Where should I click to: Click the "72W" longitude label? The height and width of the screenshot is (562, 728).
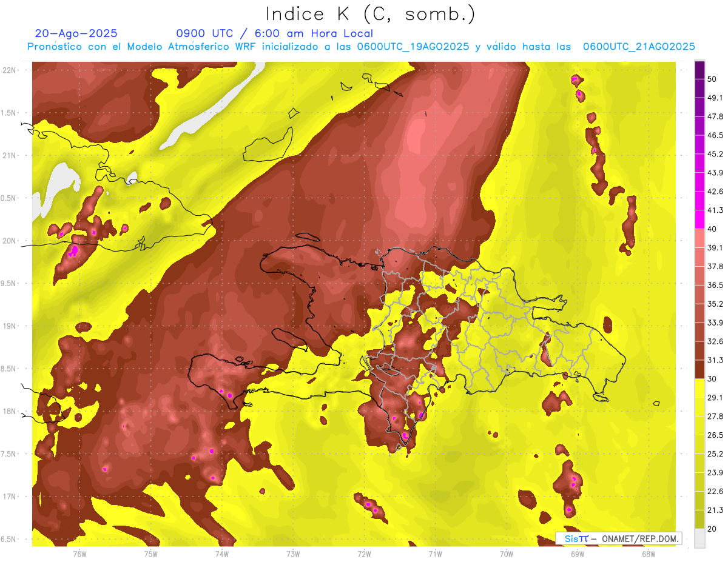tap(364, 554)
